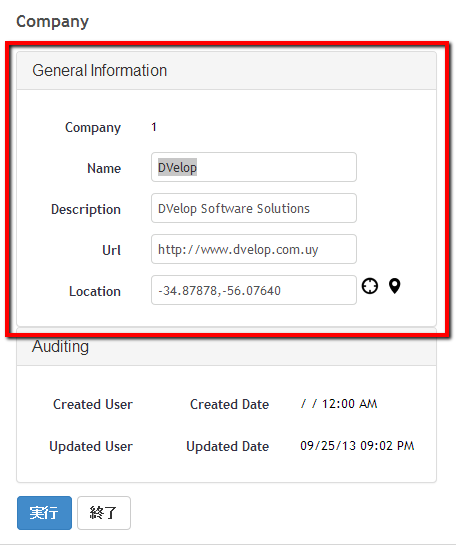This screenshot has height=545, width=456.
Task: Click the Url label
Action: tap(111, 250)
